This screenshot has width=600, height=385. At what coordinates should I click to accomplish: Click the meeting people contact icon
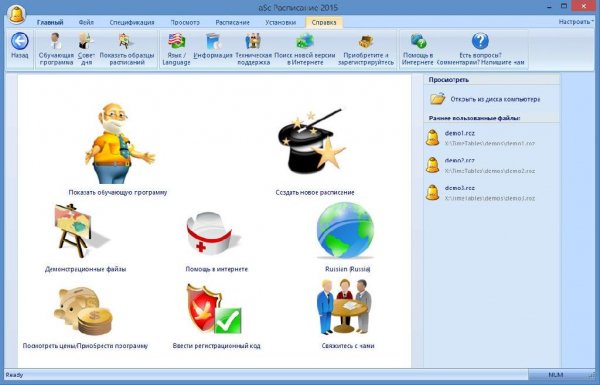click(x=344, y=306)
